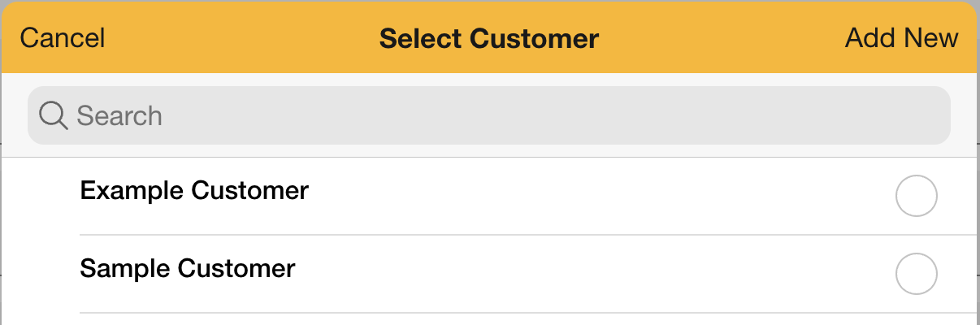Select the Sample Customer radio button
The image size is (980, 325).
tap(916, 274)
